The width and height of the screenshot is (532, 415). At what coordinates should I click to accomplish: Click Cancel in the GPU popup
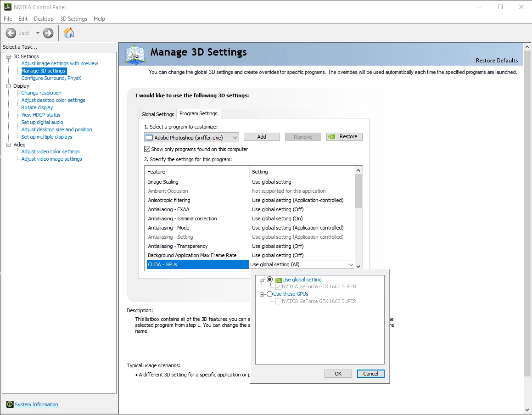(370, 374)
